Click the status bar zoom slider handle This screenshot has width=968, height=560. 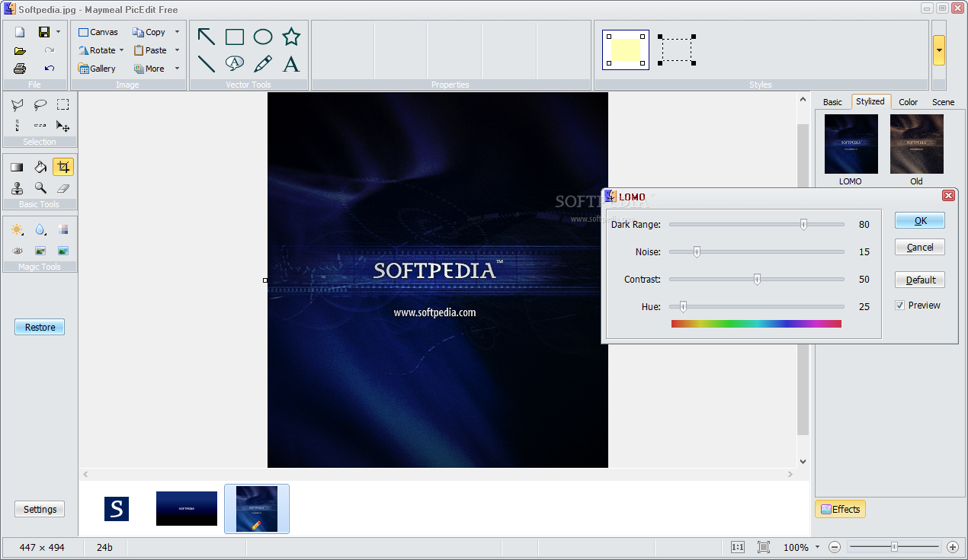pos(894,546)
